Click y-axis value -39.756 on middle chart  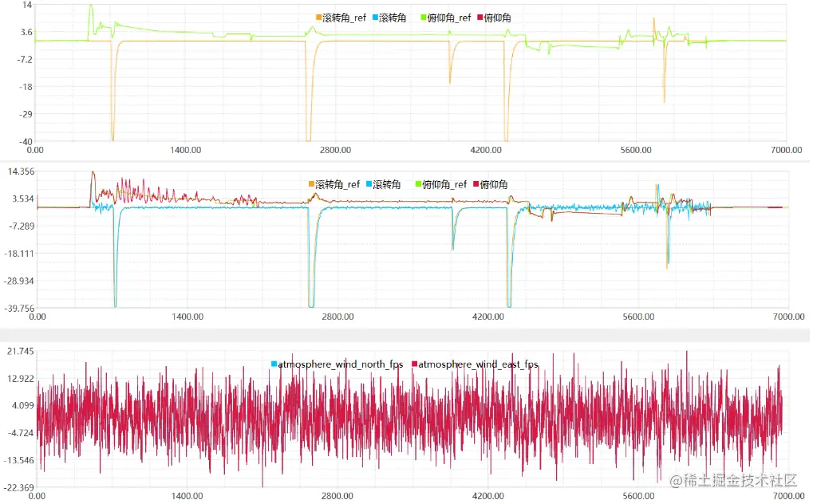coord(20,308)
